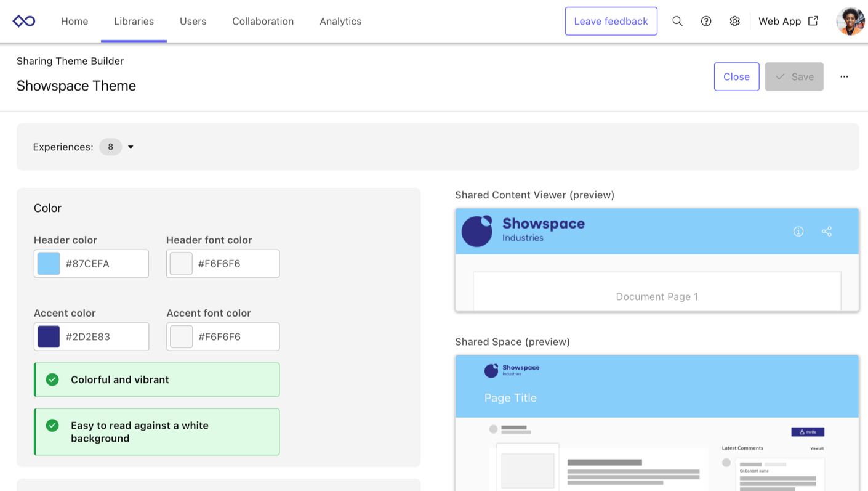Click the share icon in the preview header

point(826,231)
